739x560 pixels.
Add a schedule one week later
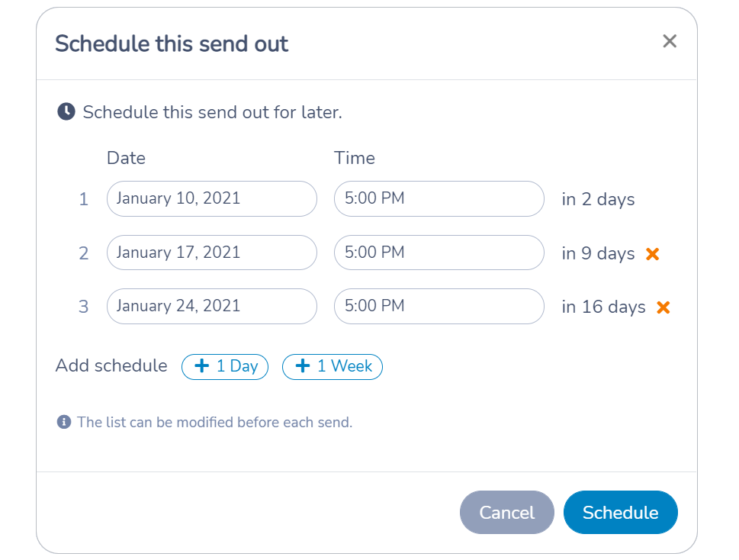[x=333, y=367]
